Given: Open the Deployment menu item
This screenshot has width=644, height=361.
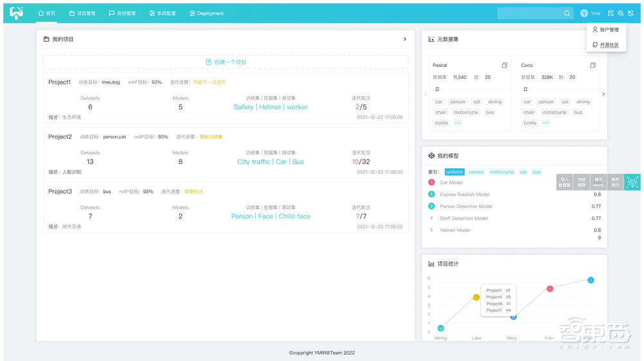Looking at the screenshot, I should pos(207,13).
